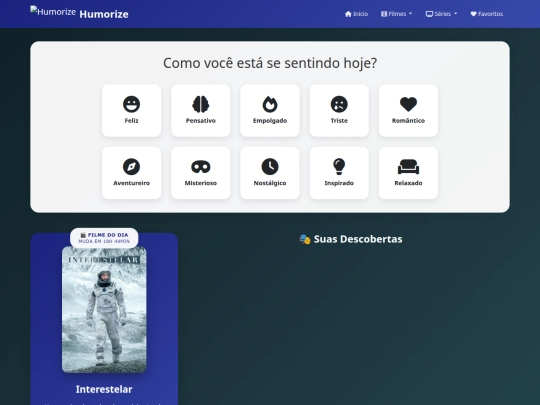Open the Interestelar movie poster

coord(104,309)
